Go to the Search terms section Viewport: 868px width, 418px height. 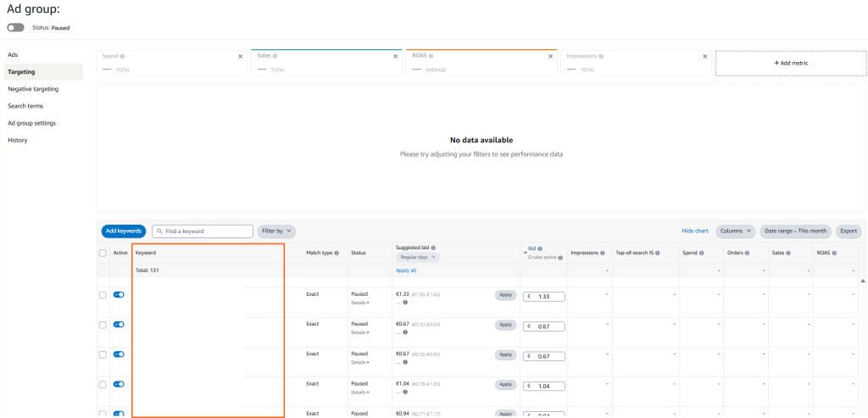tap(25, 106)
